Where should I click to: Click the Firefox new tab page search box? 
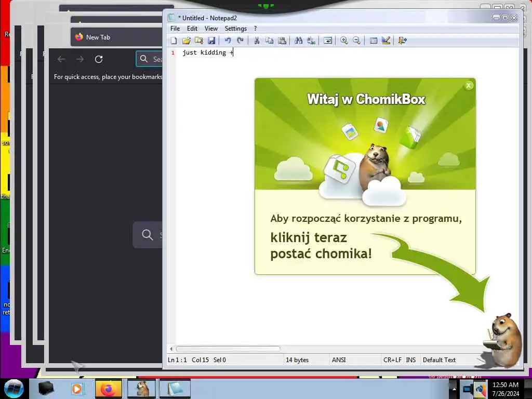coord(148,234)
